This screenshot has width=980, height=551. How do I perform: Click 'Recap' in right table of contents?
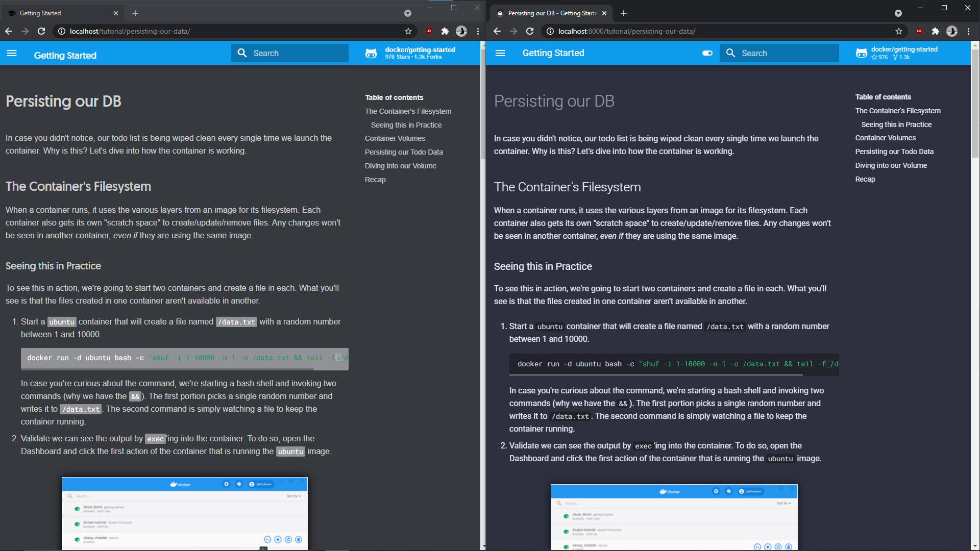click(865, 179)
